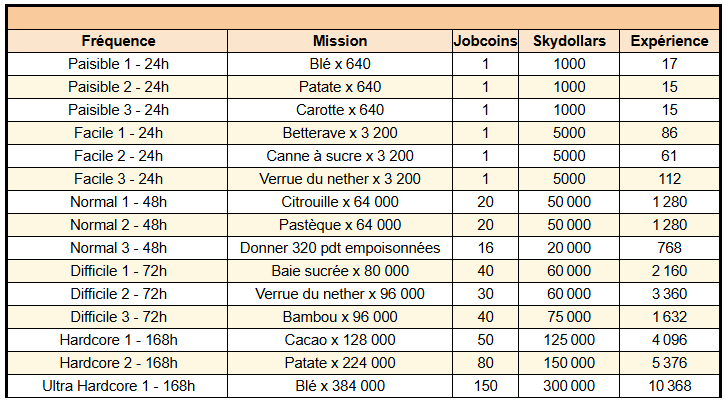Image resolution: width=726 pixels, height=403 pixels.
Task: Click Donner 320 pdt empoisonnées cell
Action: tap(340, 248)
